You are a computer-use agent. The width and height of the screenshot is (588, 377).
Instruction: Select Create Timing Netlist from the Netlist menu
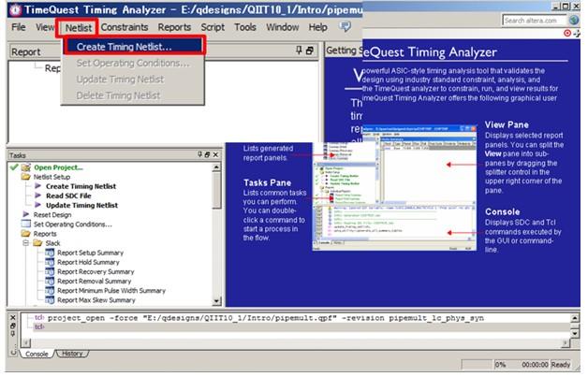(124, 45)
